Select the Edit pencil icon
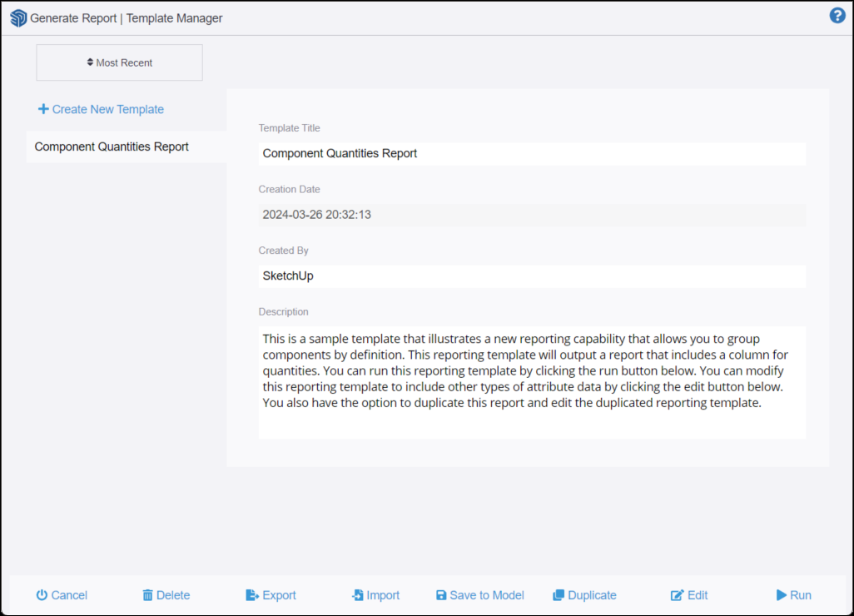Viewport: 854px width, 616px height. point(676,595)
